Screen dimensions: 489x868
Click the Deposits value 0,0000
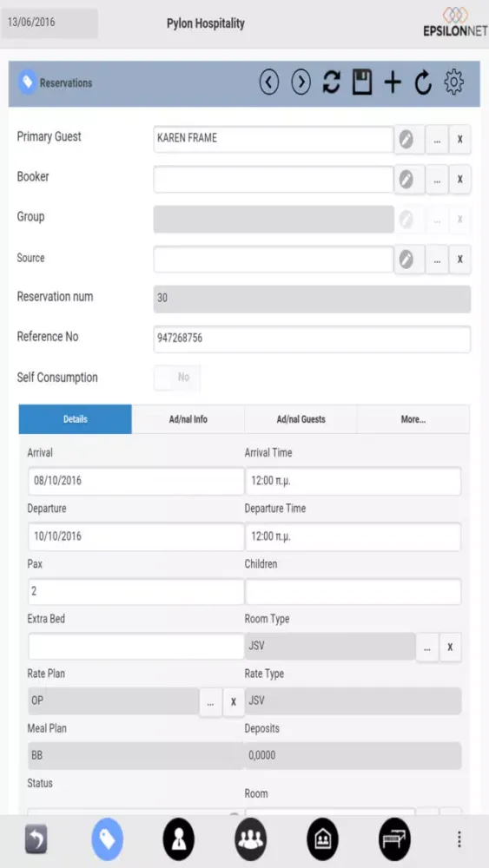coord(353,756)
